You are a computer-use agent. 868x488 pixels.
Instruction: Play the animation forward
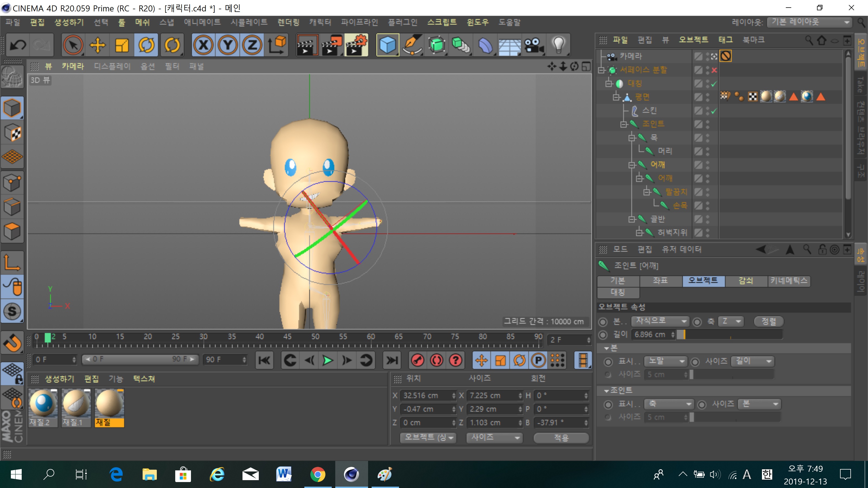point(327,360)
